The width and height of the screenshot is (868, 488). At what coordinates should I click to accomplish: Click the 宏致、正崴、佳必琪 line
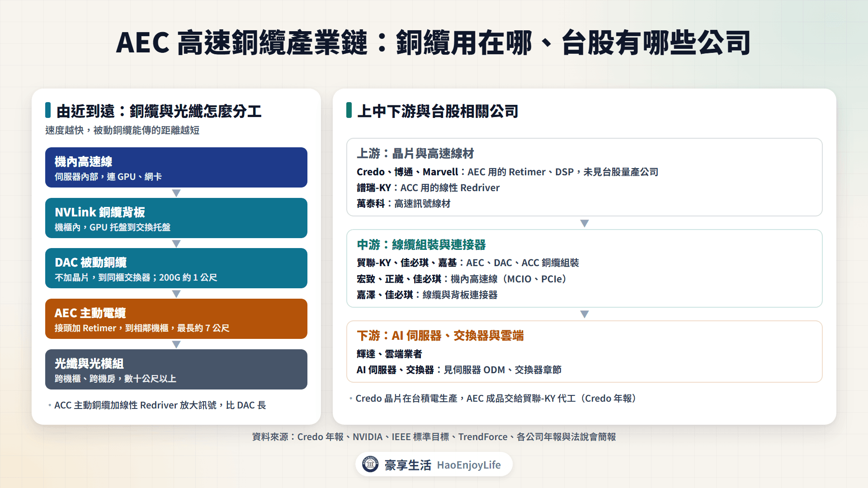[462, 279]
